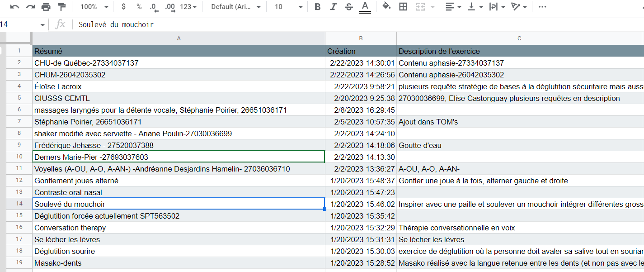Screen dimensions: 644x272
Task: Open text rotation dropdown
Action: 519,7
